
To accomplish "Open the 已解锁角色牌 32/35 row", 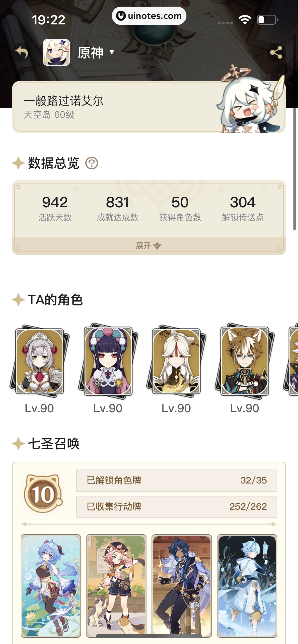I will tap(177, 480).
